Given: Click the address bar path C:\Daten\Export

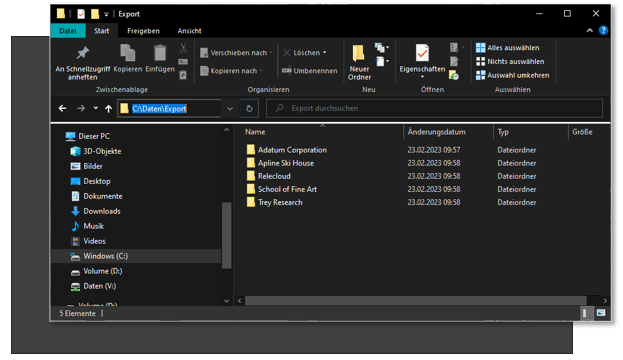Looking at the screenshot, I should click(159, 108).
